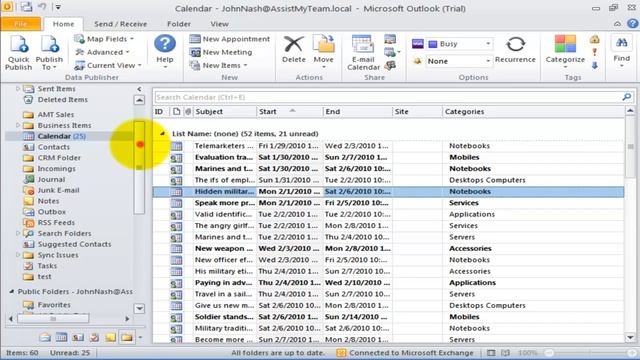Sort by the Categories column header
640x360 pixels.
(x=533, y=111)
